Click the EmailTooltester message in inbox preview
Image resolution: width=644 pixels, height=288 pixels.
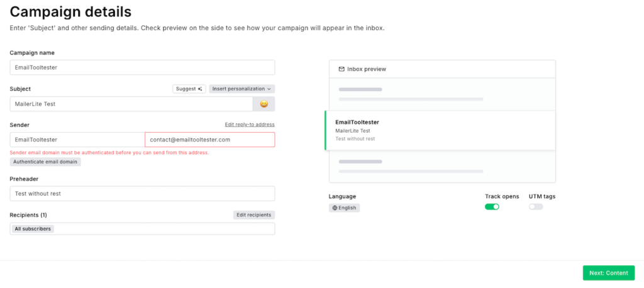click(440, 130)
